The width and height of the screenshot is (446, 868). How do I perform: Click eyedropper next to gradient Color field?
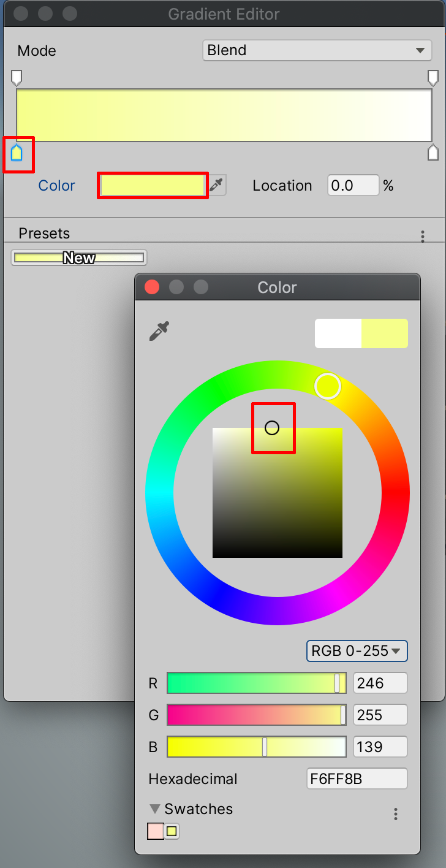click(x=217, y=185)
